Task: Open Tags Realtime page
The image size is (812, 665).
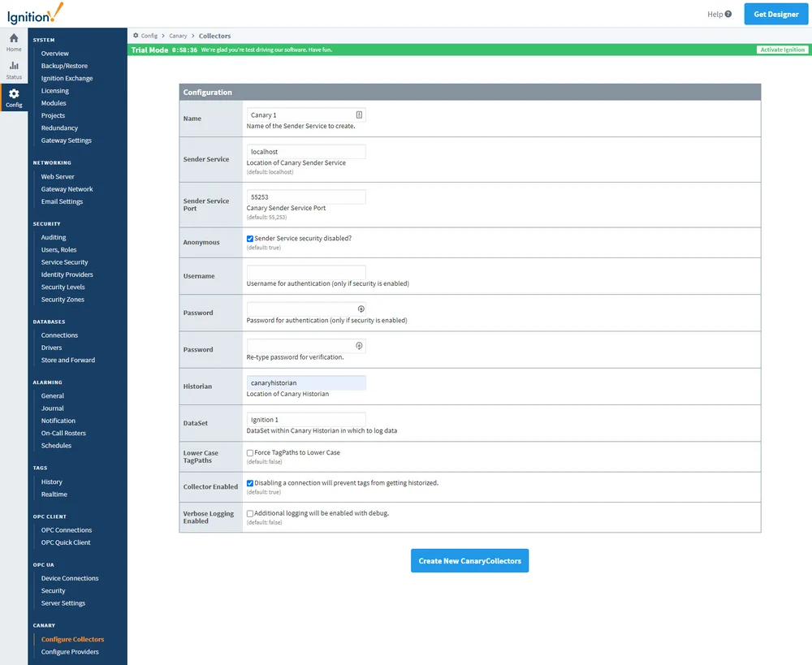Action: click(x=54, y=494)
